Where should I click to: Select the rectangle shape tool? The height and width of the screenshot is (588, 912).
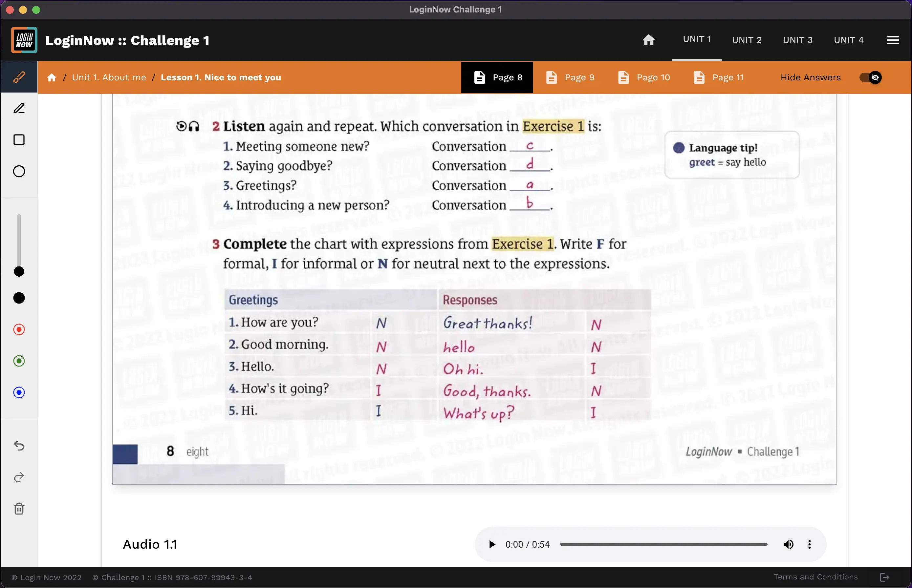(x=19, y=140)
